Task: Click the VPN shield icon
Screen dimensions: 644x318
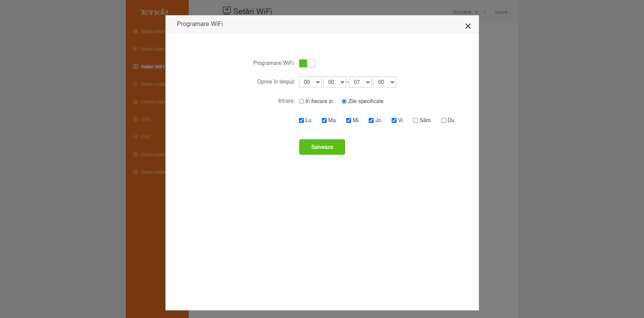Action: pyautogui.click(x=135, y=119)
